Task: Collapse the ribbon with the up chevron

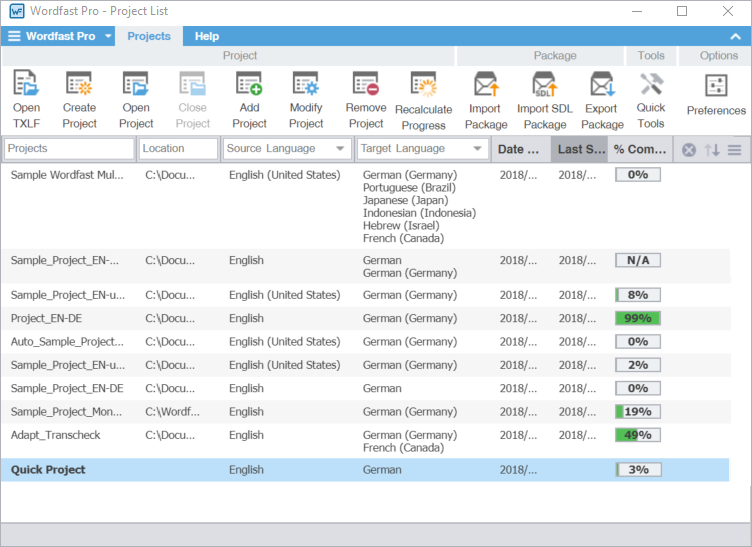Action: [x=735, y=36]
